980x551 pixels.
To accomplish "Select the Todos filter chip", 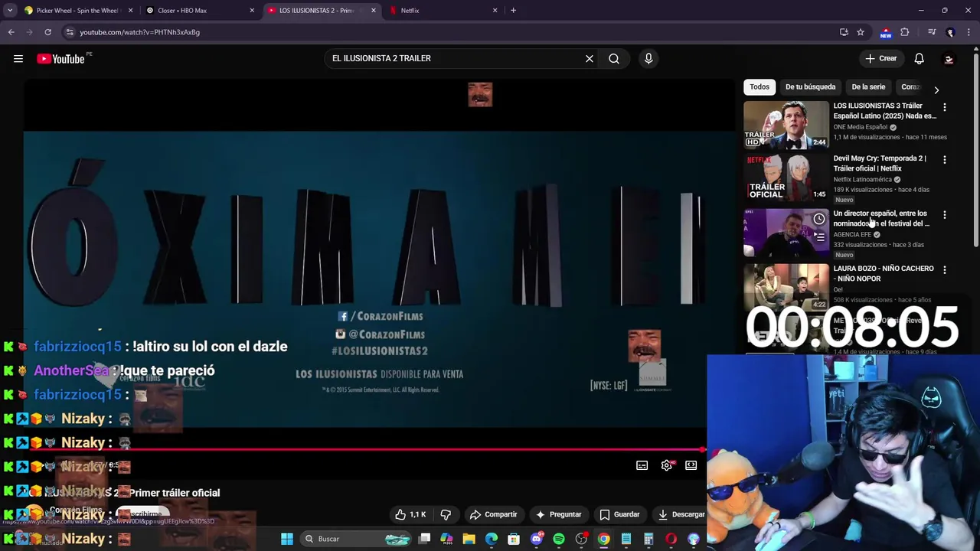I will pyautogui.click(x=759, y=86).
